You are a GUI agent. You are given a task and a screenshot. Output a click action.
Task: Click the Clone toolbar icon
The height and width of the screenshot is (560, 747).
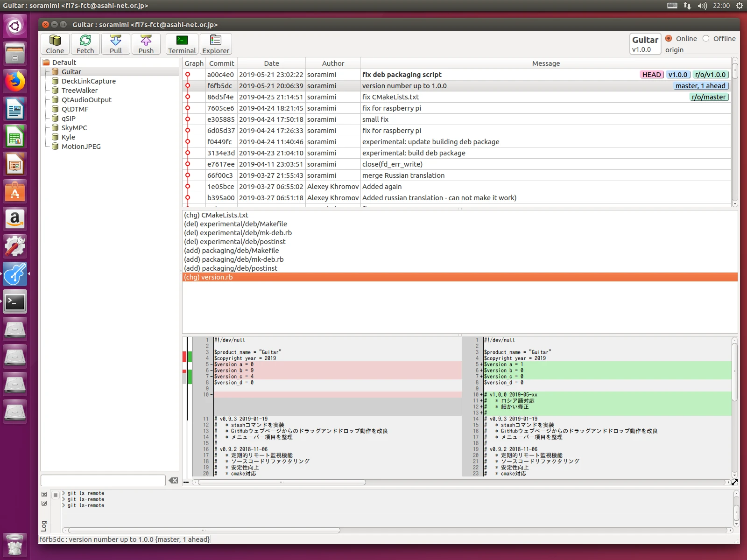pos(55,44)
